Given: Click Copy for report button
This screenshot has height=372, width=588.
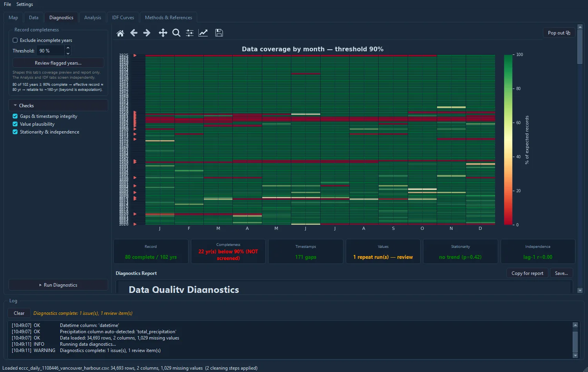Looking at the screenshot, I should 527,273.
